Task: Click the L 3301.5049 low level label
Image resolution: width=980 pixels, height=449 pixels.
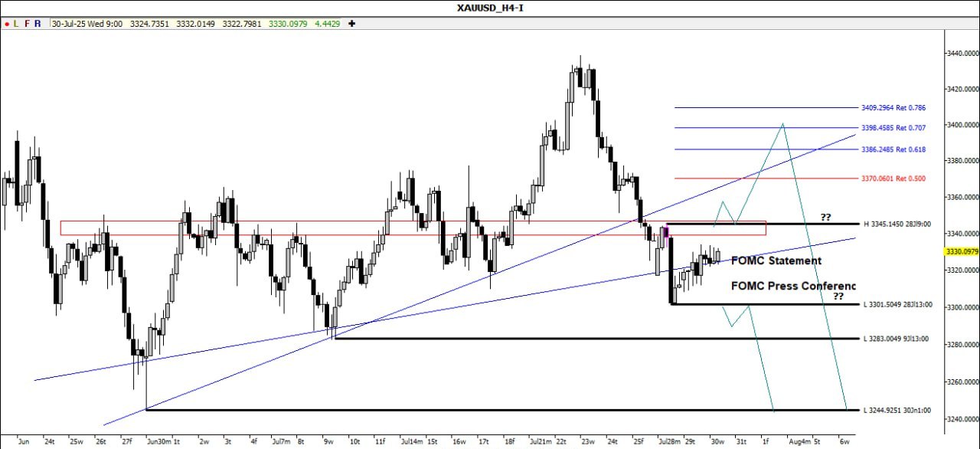Action: [x=897, y=305]
